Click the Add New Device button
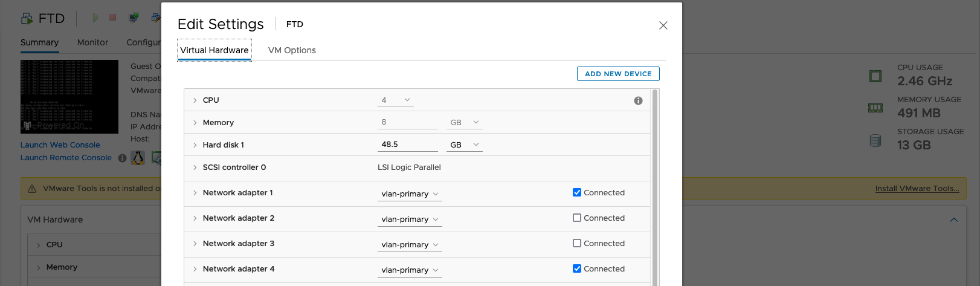The image size is (980, 286). click(x=618, y=74)
